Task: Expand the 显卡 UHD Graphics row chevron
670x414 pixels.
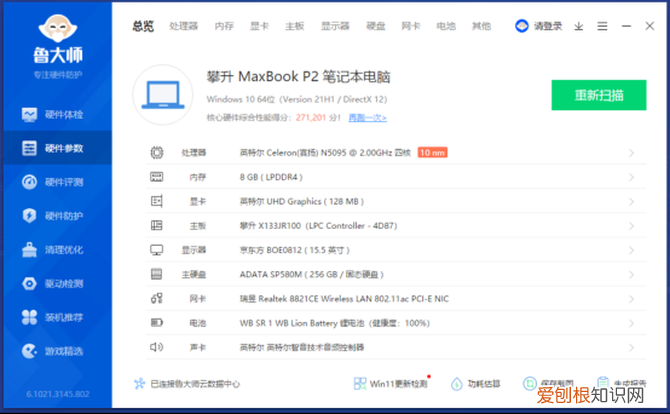Action: (631, 202)
